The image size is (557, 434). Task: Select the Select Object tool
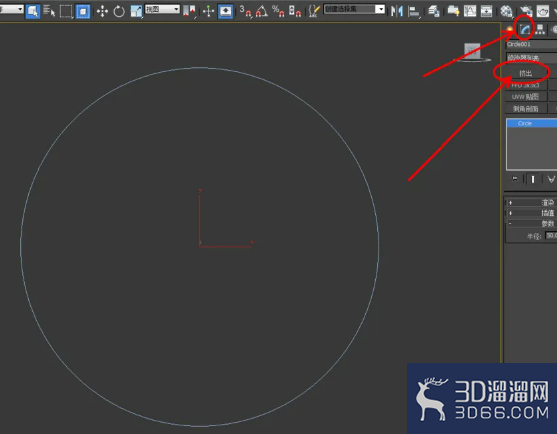(33, 11)
